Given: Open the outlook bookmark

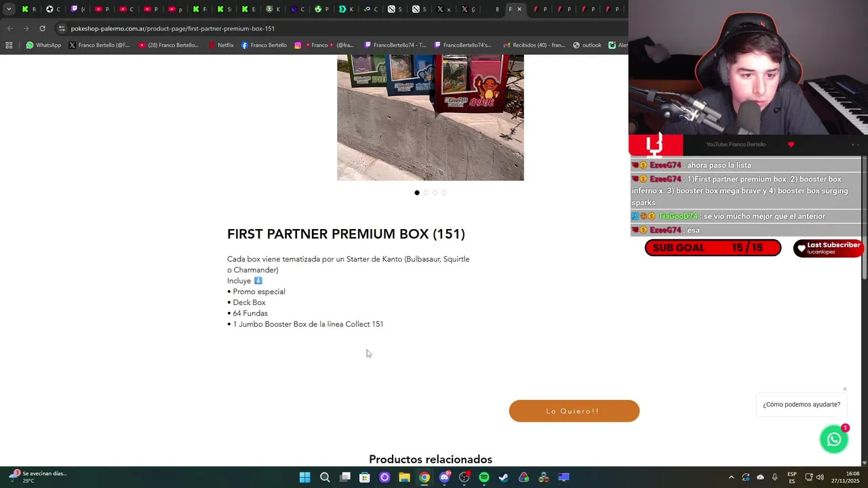Looking at the screenshot, I should tap(587, 45).
